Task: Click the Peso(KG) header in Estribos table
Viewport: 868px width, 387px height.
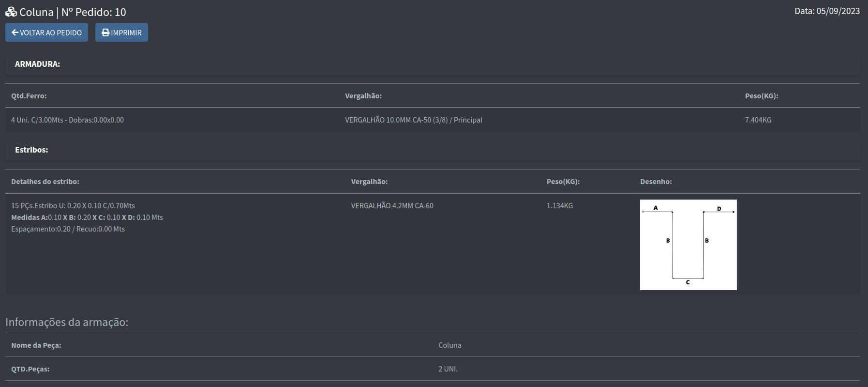Action: (x=563, y=182)
